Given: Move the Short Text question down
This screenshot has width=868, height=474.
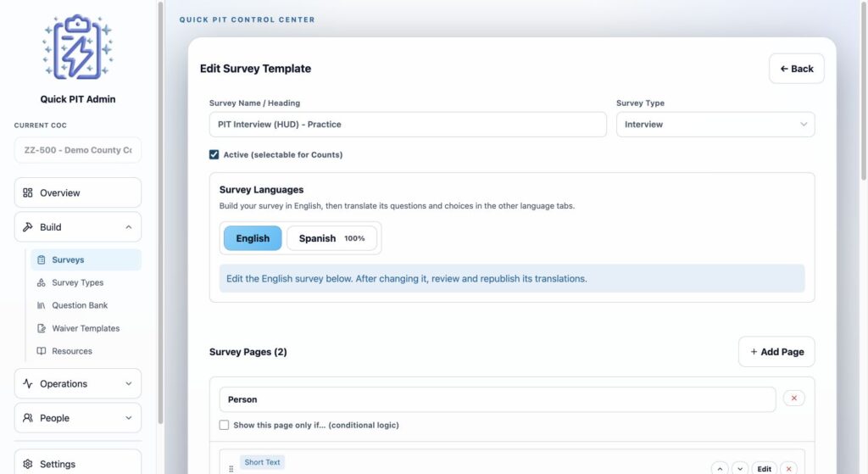Looking at the screenshot, I should (x=740, y=468).
